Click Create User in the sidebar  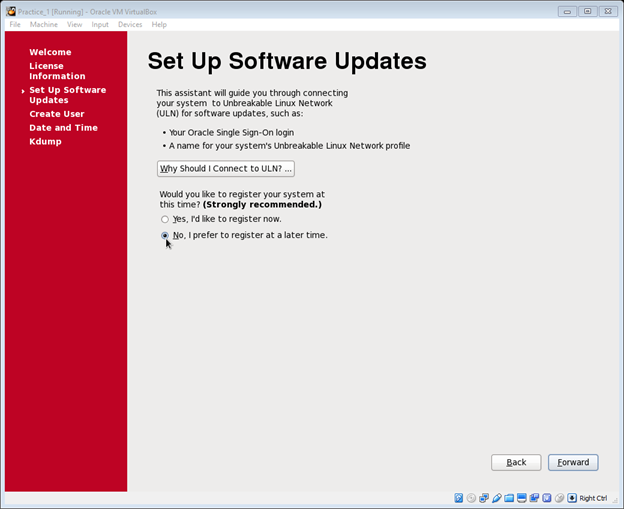pyautogui.click(x=57, y=114)
